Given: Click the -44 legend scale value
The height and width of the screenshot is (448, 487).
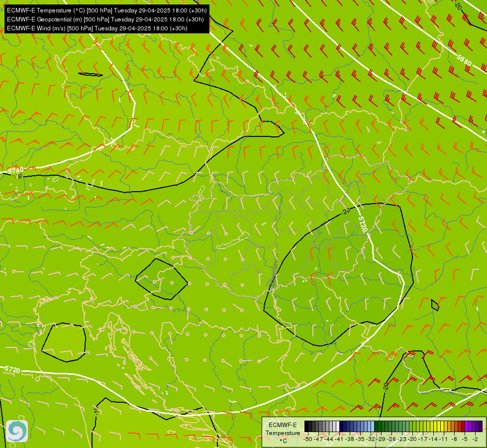Looking at the screenshot, I should [329, 439].
